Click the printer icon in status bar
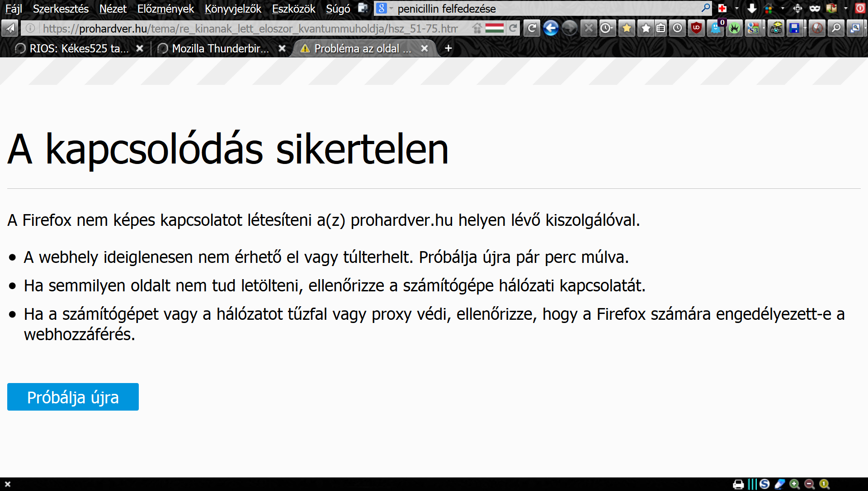This screenshot has width=868, height=491. (738, 484)
